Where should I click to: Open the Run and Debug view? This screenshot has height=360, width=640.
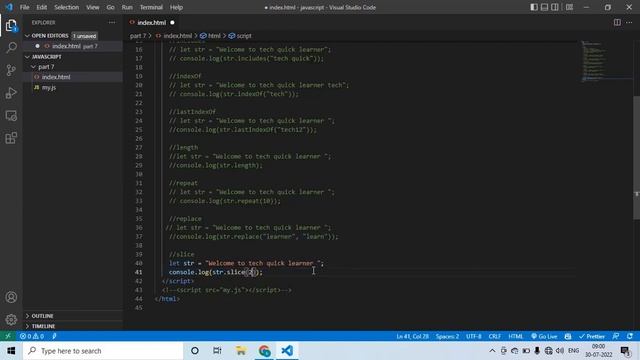pyautogui.click(x=11, y=93)
